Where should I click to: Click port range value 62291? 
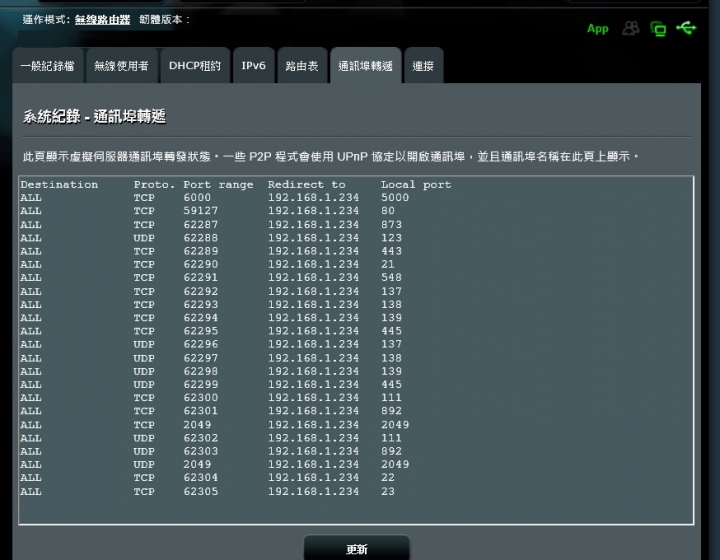tap(201, 278)
